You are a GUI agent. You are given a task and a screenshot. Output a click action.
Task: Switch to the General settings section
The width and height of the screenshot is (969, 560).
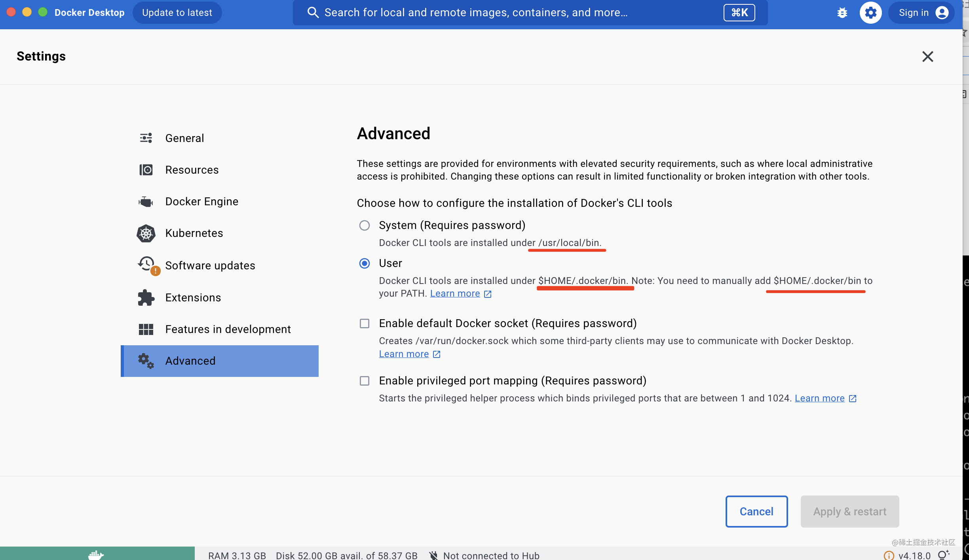pos(184,138)
